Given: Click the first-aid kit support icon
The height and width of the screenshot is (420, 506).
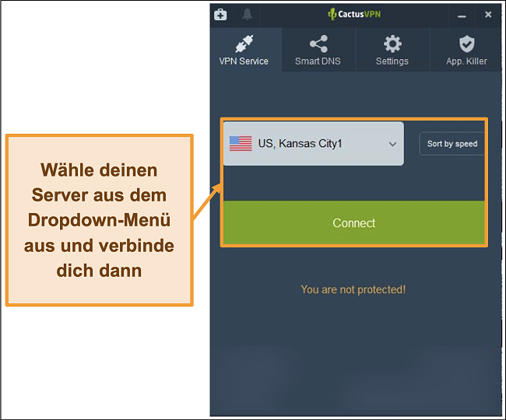Looking at the screenshot, I should 220,15.
